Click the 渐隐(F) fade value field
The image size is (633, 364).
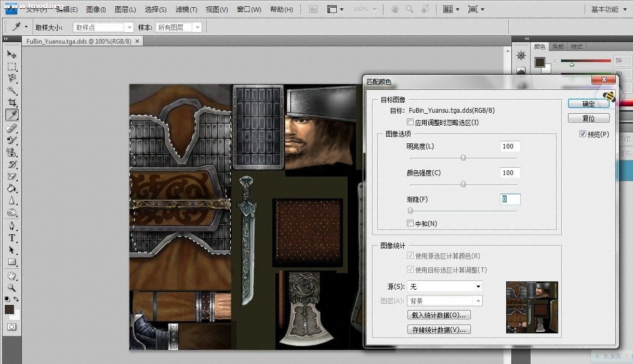click(510, 199)
